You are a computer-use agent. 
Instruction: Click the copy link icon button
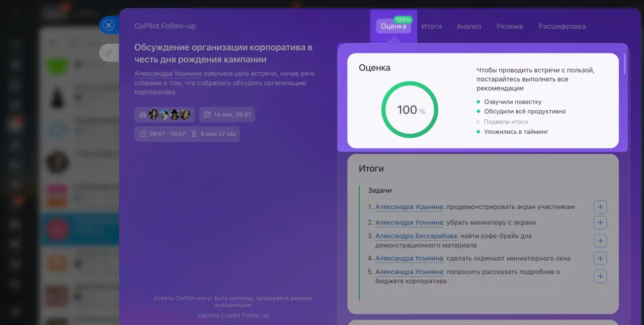coord(109,52)
